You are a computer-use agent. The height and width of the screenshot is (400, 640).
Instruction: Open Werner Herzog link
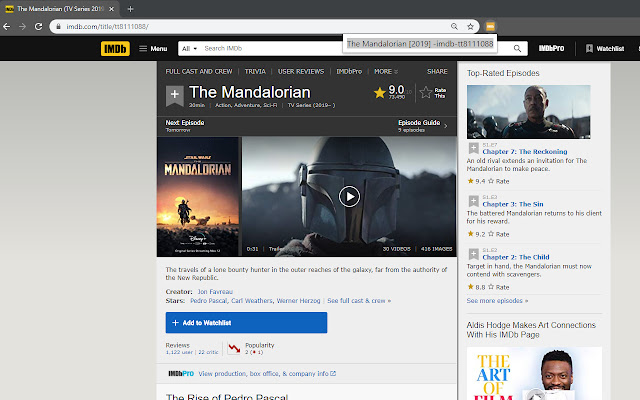[298, 301]
